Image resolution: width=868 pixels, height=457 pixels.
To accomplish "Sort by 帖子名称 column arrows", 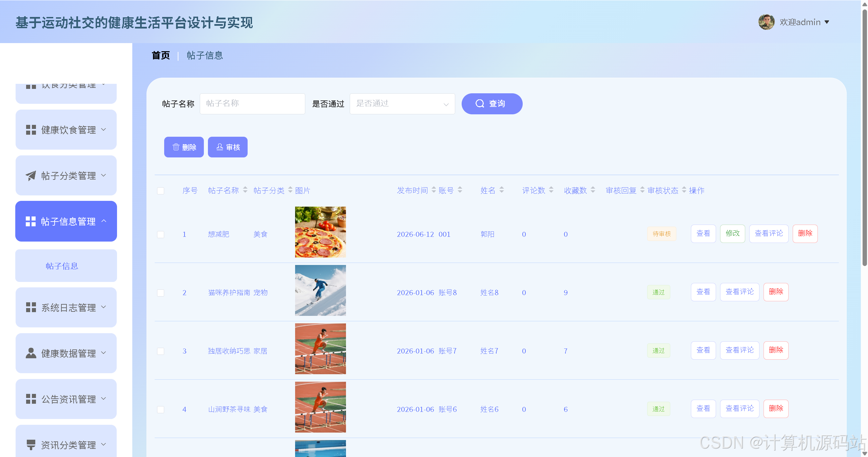I will pos(245,190).
